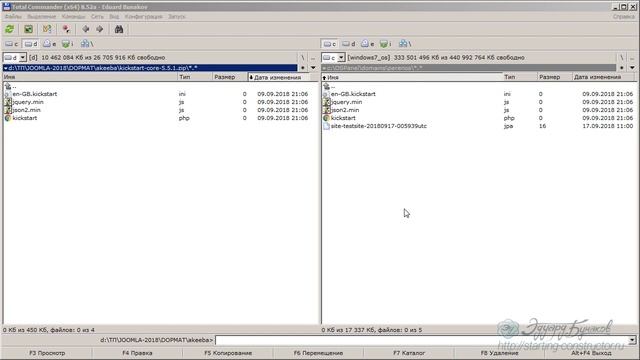Open the Конфигурация menu
640x360 pixels.
pos(144,17)
